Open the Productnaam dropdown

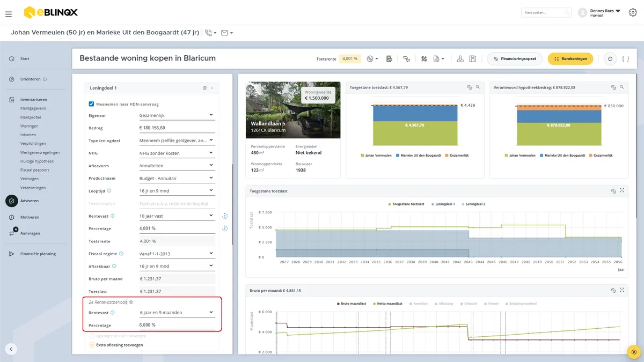click(x=176, y=178)
